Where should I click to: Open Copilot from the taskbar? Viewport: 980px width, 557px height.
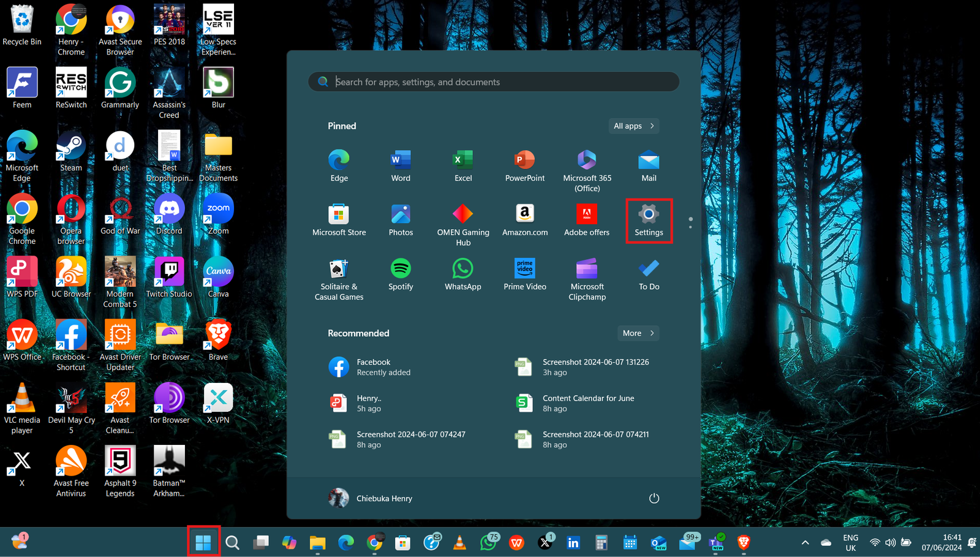pyautogui.click(x=289, y=542)
